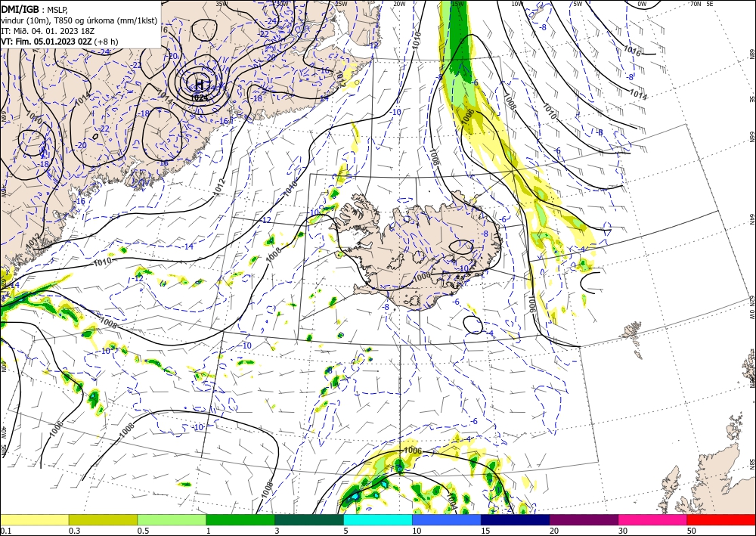This screenshot has width=756, height=536.
Task: Select the dark green 3–5 legend band
Action: (309, 519)
